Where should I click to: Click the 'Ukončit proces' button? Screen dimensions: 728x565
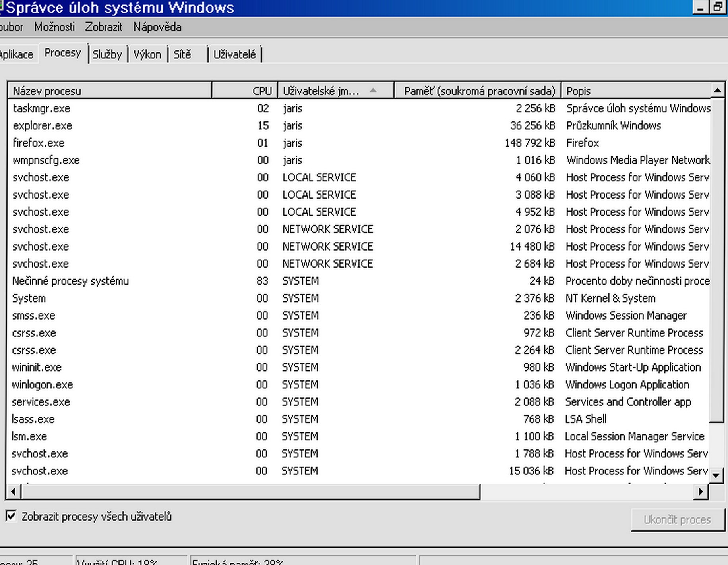[x=677, y=520]
